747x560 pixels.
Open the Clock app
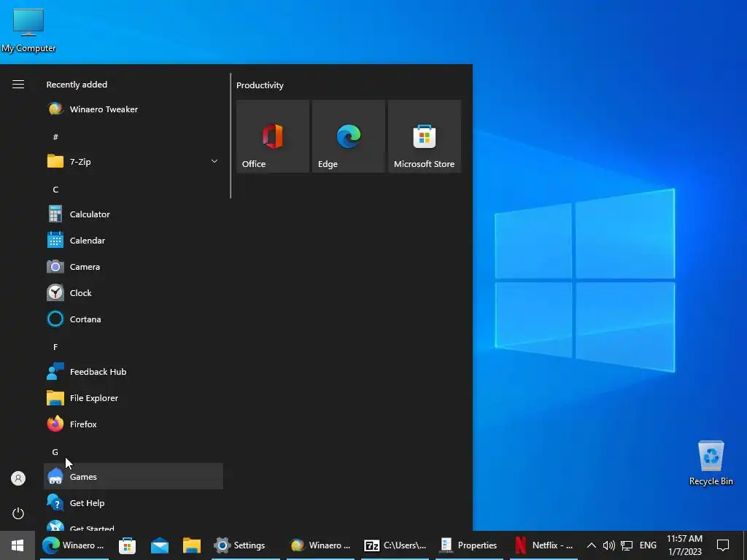point(133,293)
